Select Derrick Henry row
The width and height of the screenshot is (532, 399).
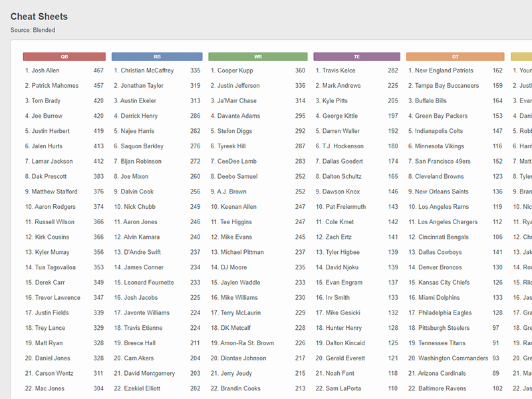(x=157, y=116)
